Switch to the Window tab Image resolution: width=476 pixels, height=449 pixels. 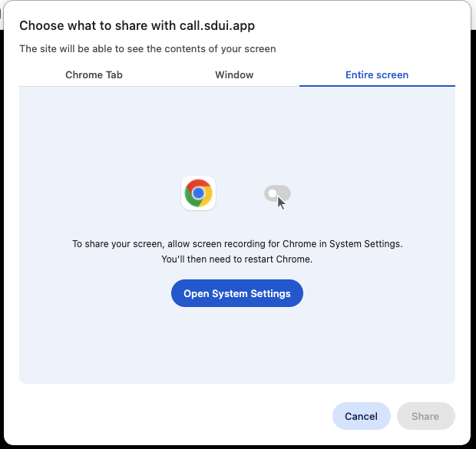(234, 75)
